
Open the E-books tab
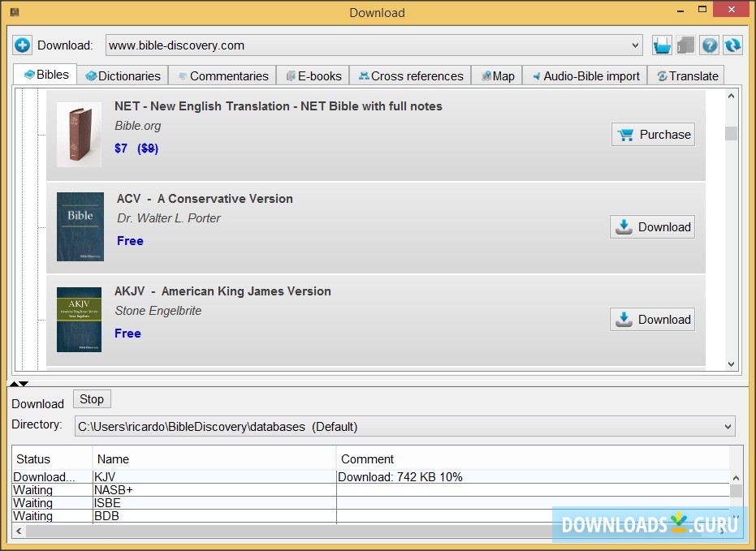coord(313,76)
